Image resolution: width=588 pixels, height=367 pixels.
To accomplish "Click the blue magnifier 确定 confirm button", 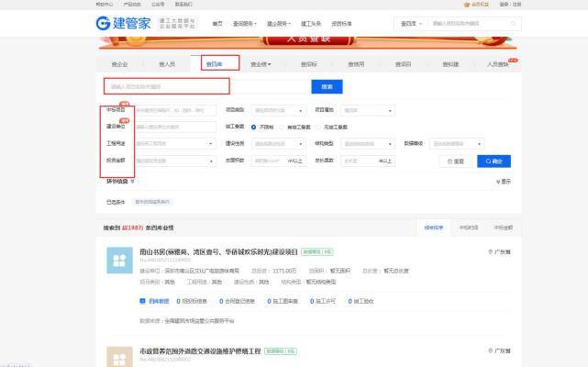I will pyautogui.click(x=494, y=161).
